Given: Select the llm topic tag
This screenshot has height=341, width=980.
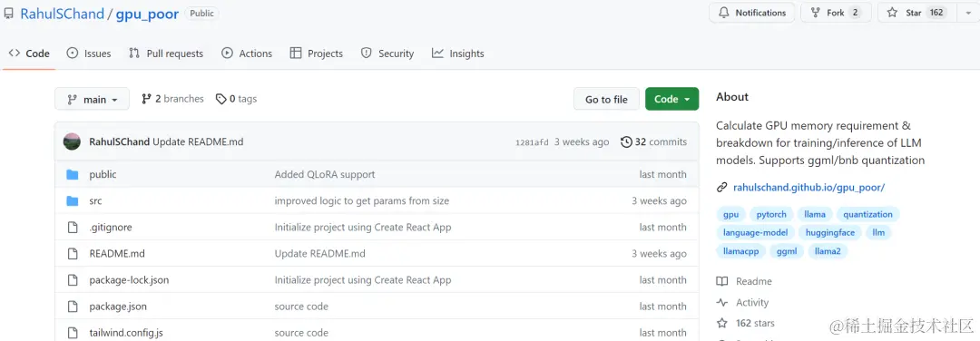Looking at the screenshot, I should (x=878, y=232).
